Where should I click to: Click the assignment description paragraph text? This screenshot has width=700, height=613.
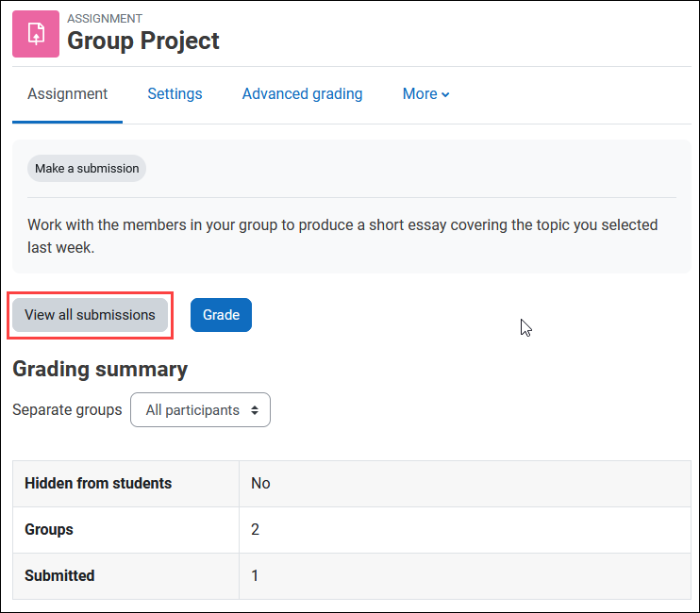(342, 236)
